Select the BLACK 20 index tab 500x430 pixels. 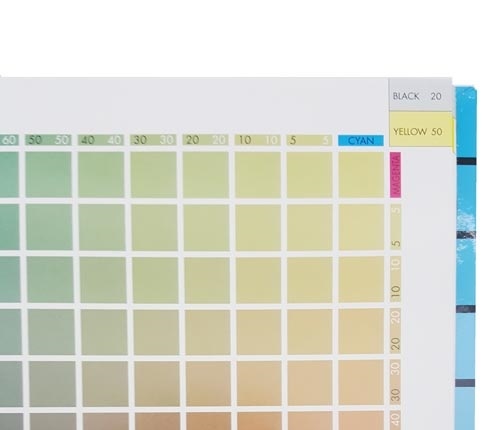coord(420,95)
